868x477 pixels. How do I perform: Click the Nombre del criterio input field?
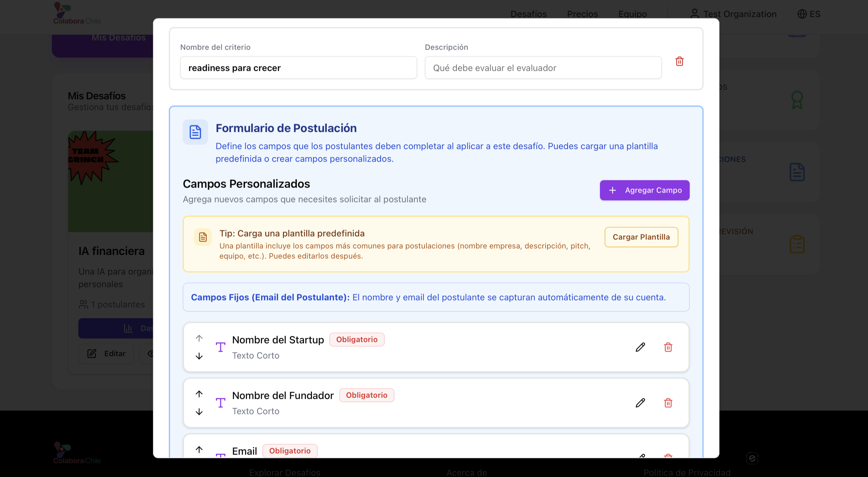click(298, 68)
